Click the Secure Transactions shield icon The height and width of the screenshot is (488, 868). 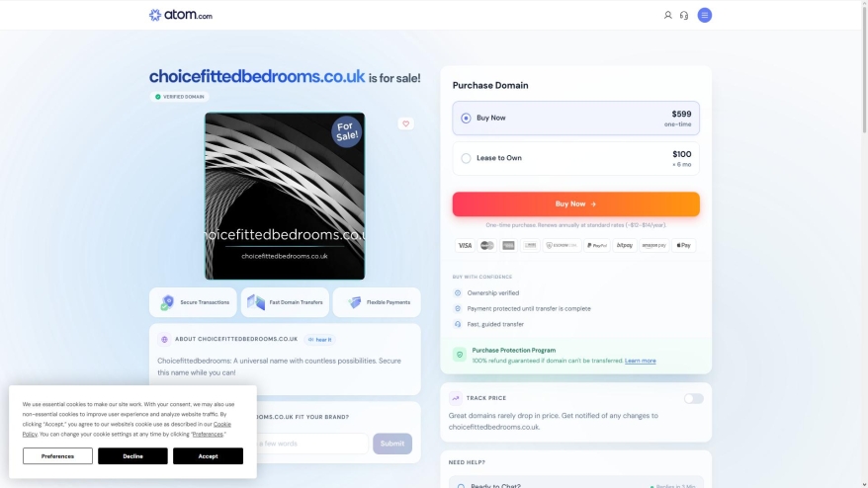pos(167,302)
